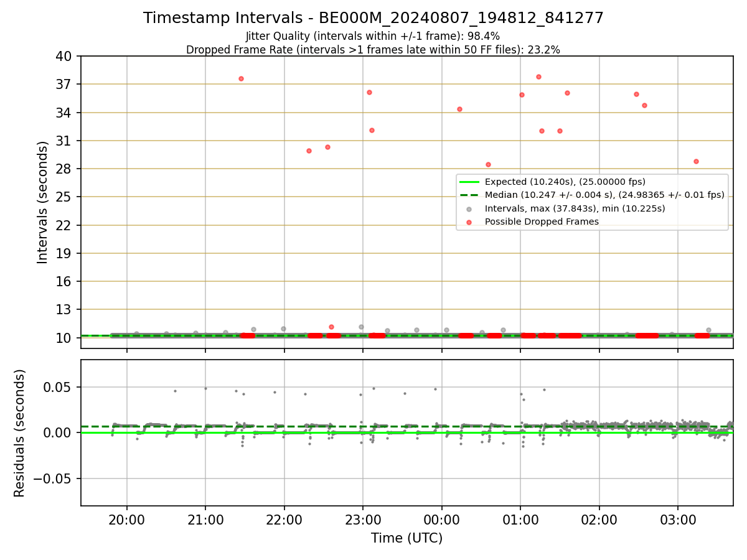This screenshot has height=560, width=747.
Task: Click the "Jitter Quality" 98.4% subtitle line
Action: 373,36
